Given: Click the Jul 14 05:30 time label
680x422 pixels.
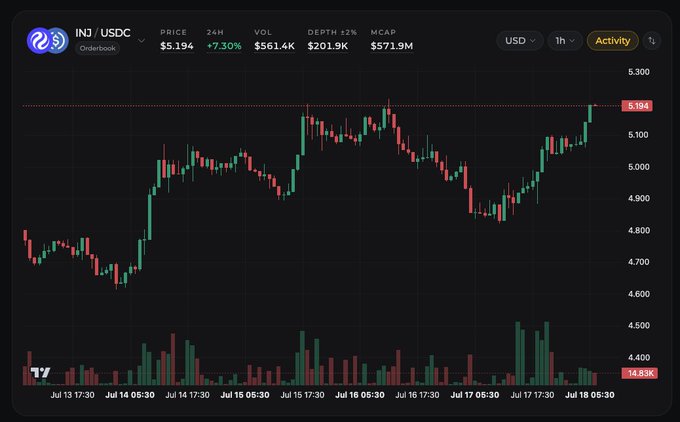Looking at the screenshot, I should 130,395.
